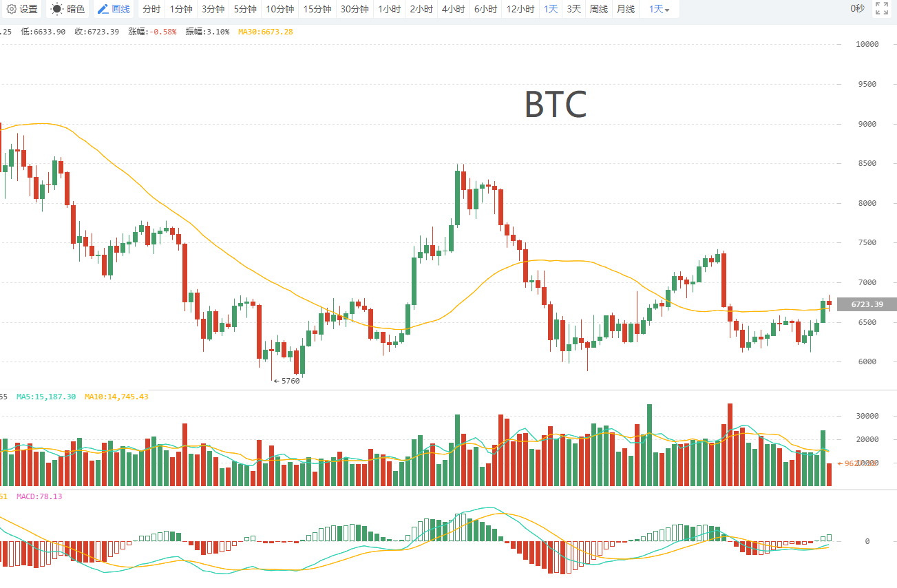Choose the 1小时 interval
Image resolution: width=897 pixels, height=588 pixels.
click(389, 10)
